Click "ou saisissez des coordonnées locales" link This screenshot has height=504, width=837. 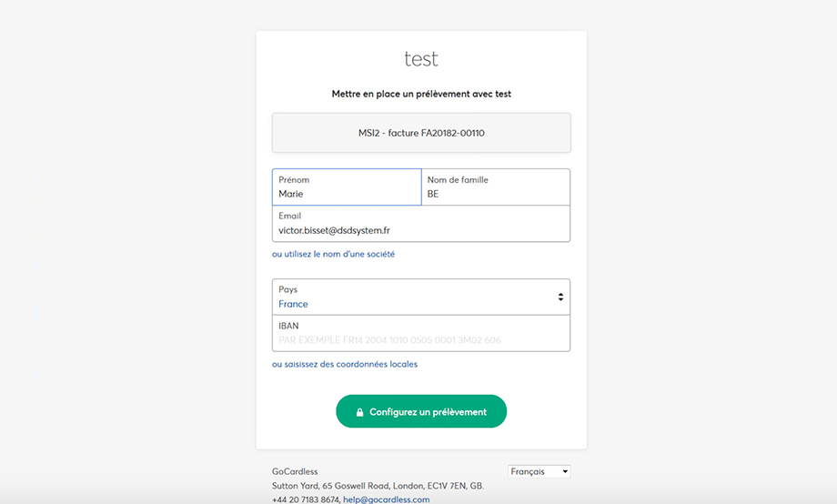(345, 364)
